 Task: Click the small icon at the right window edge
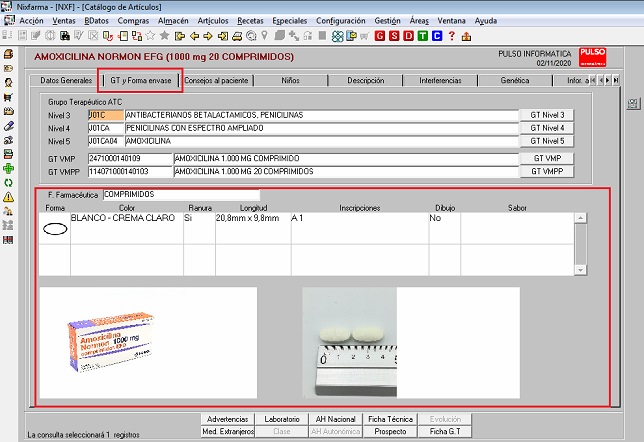coord(633,103)
